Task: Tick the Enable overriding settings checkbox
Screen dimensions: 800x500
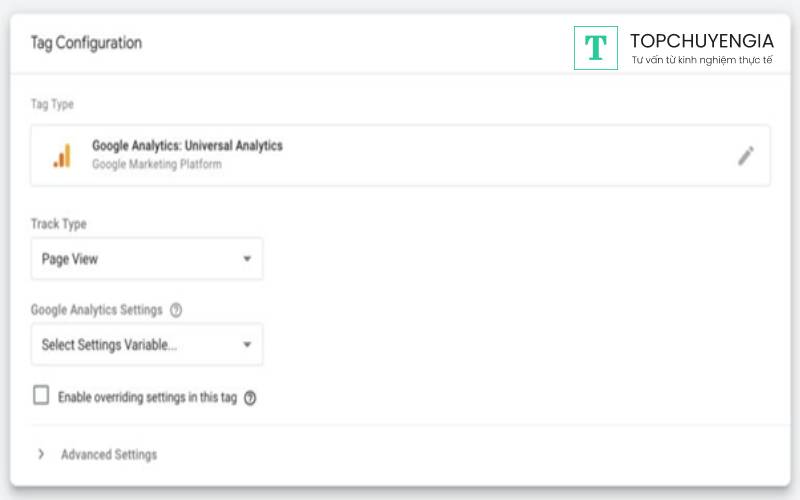Action: point(41,396)
